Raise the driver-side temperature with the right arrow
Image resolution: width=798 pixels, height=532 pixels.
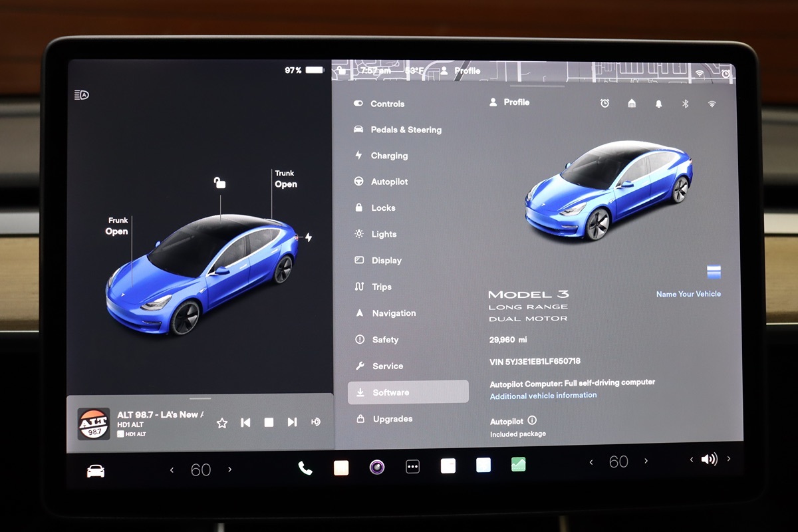click(x=230, y=469)
